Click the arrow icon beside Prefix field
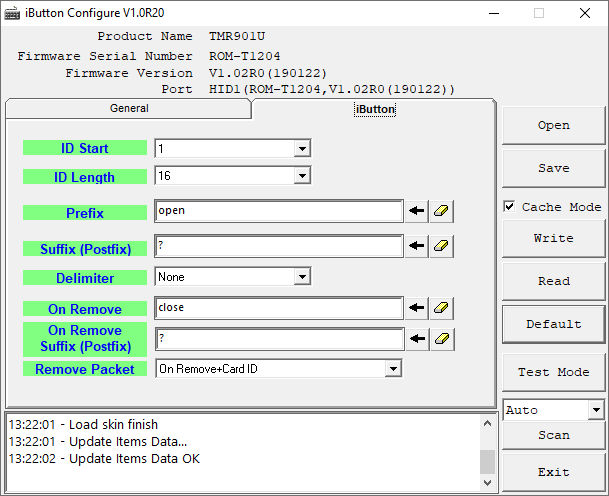Image resolution: width=609 pixels, height=496 pixels. (x=417, y=212)
